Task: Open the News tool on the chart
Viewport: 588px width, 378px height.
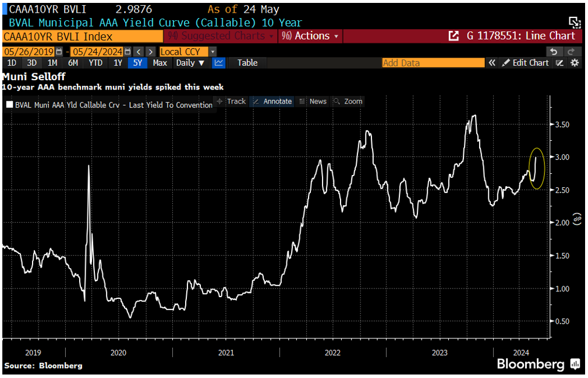Action: (316, 101)
